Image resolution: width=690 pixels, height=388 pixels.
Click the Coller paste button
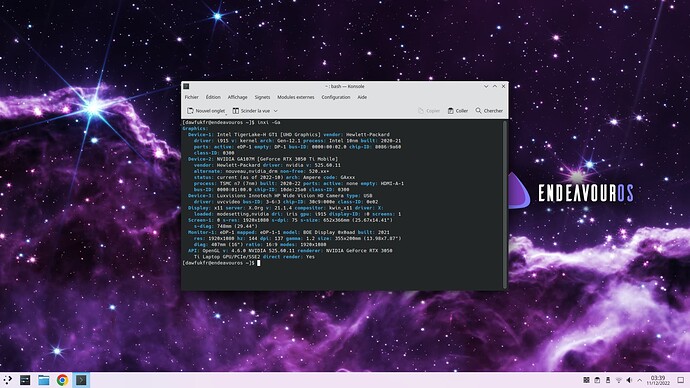(x=458, y=111)
